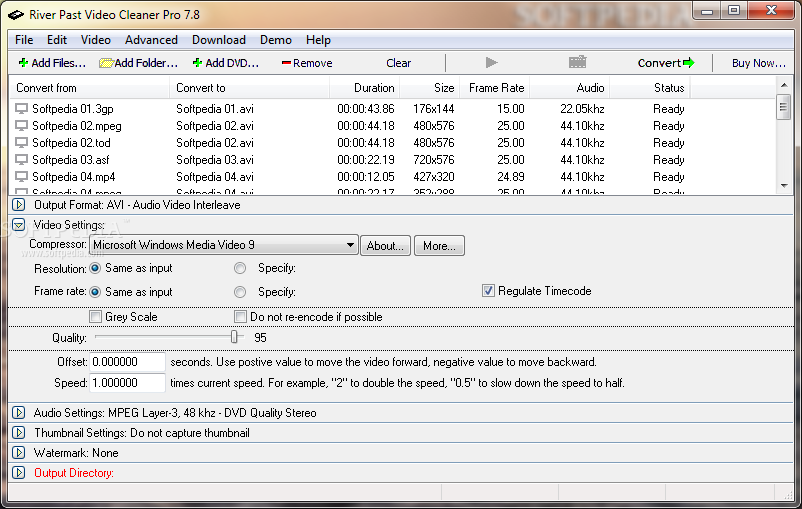Click the file list scrollbar thumb
This screenshot has height=509, width=802.
[783, 107]
